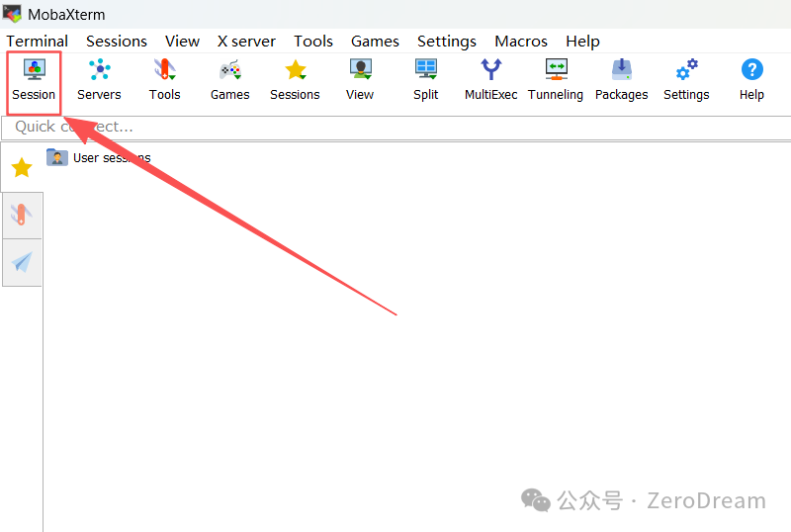Launch MultiExec mode from the toolbar
Screen dimensions: 791x532
(x=490, y=81)
